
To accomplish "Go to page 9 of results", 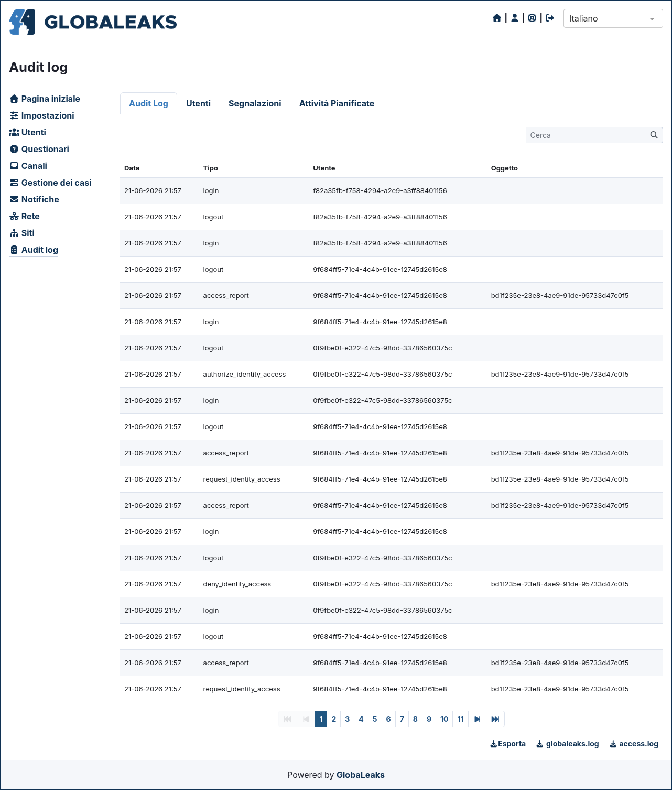I will [x=429, y=719].
